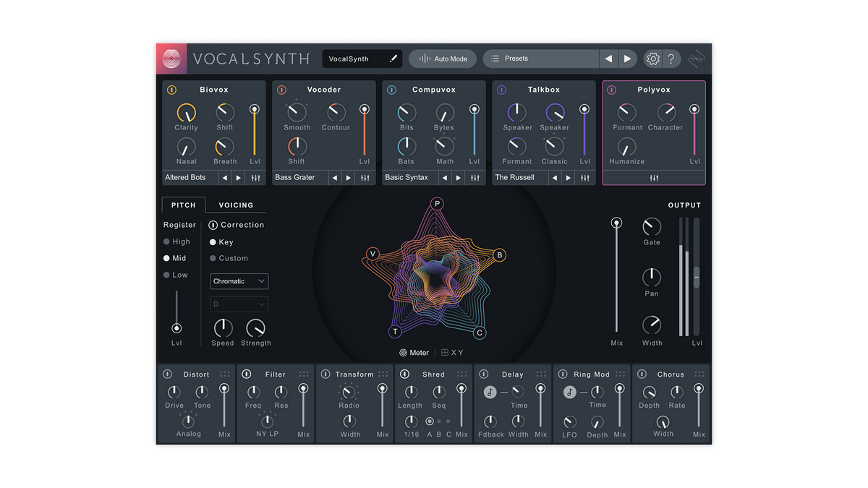Image resolution: width=868 pixels, height=488 pixels.
Task: Click the Biovox Lvl slider handle
Action: (254, 109)
